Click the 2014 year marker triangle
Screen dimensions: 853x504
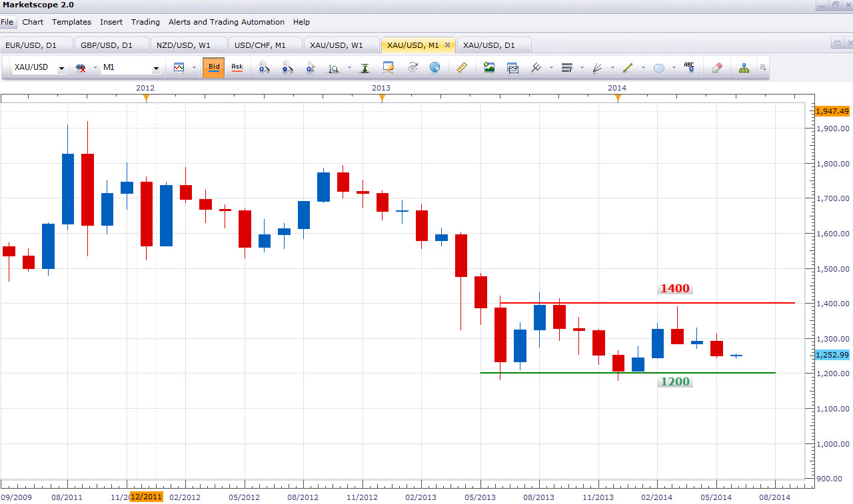click(618, 99)
